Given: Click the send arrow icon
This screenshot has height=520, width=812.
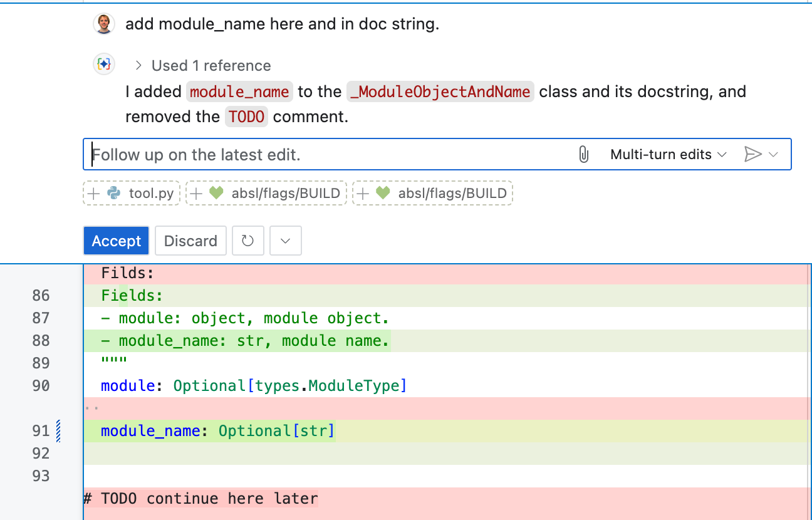Looking at the screenshot, I should (x=752, y=155).
